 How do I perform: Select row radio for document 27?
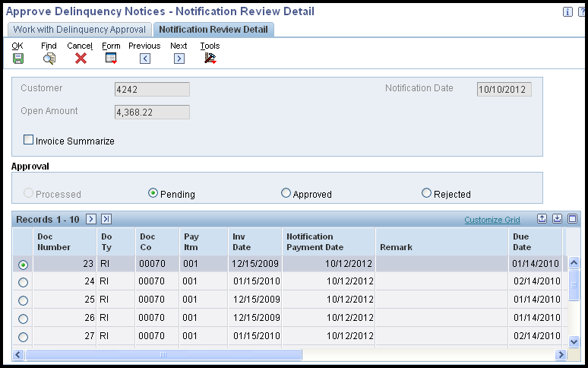[x=24, y=338]
